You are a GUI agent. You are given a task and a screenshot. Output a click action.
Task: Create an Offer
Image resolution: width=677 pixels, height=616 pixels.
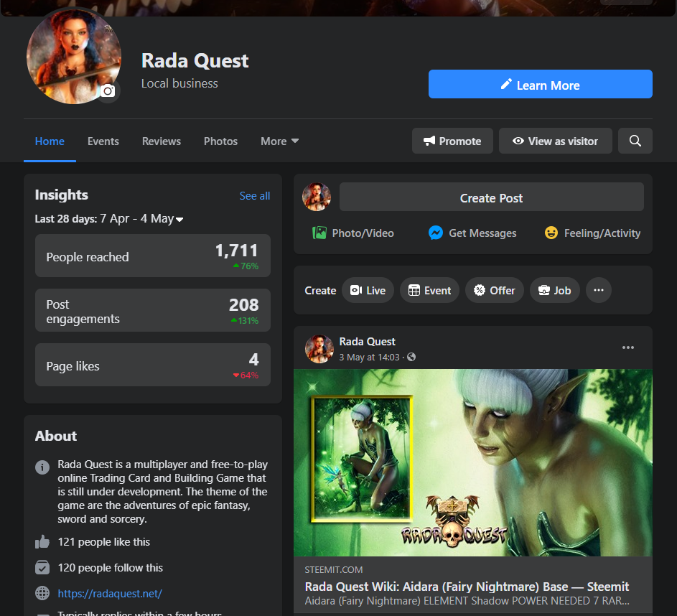point(495,291)
